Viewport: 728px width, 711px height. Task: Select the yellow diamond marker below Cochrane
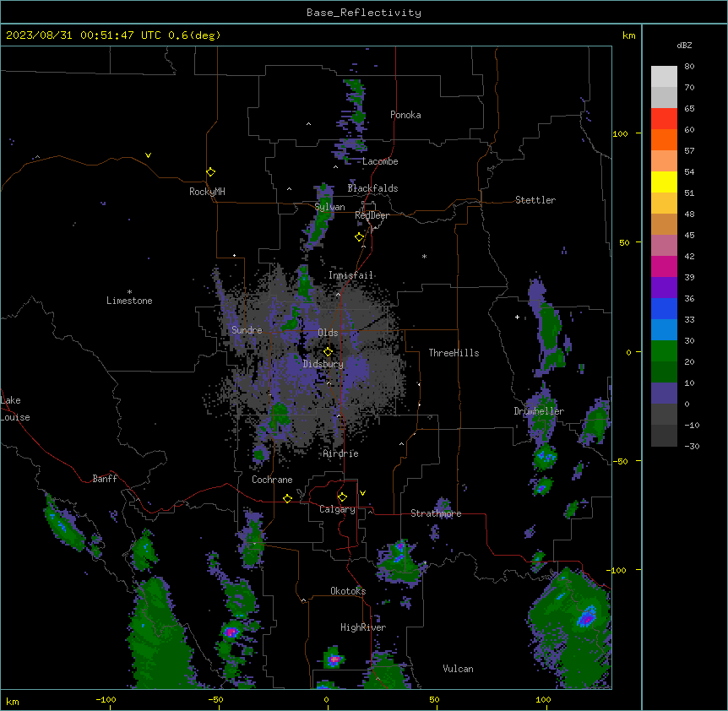click(x=287, y=498)
